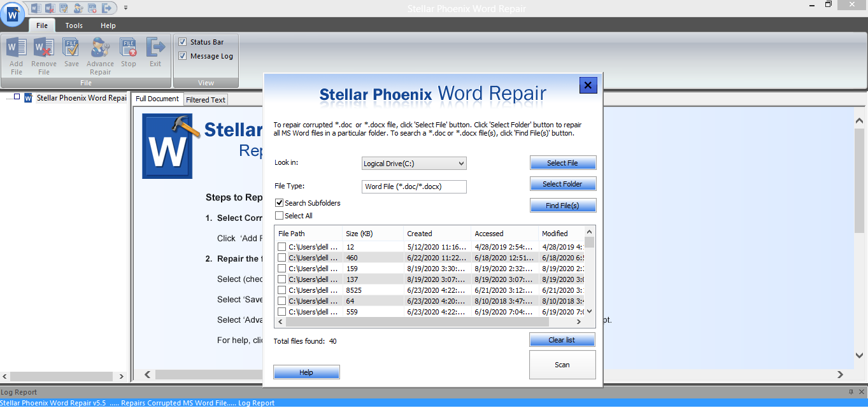Click Stop icon in quick access toolbar

tap(92, 8)
